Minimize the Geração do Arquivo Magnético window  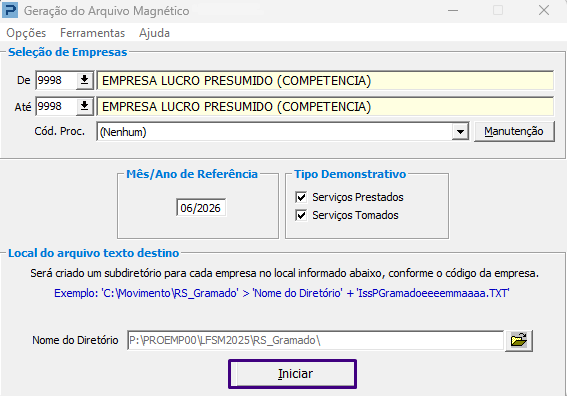coord(453,10)
